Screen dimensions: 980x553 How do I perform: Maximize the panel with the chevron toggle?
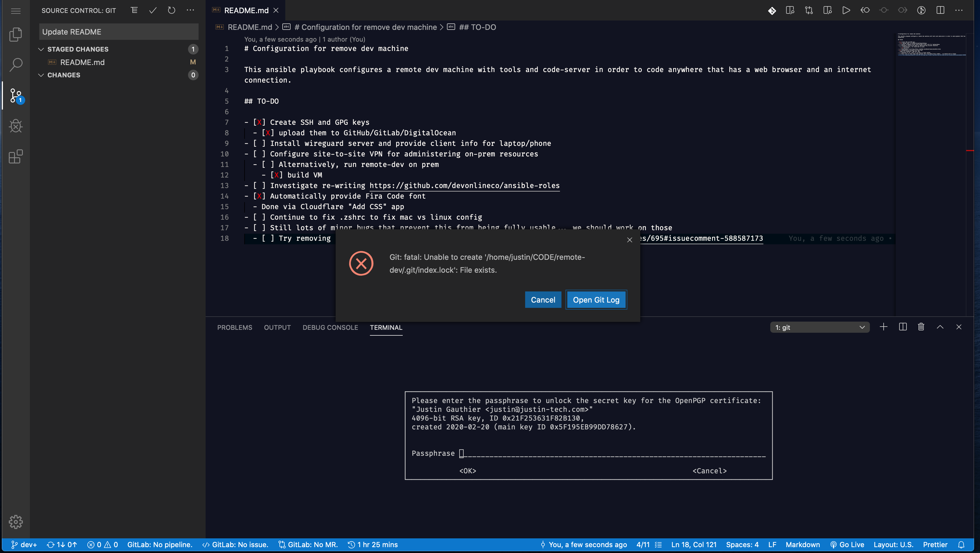940,327
